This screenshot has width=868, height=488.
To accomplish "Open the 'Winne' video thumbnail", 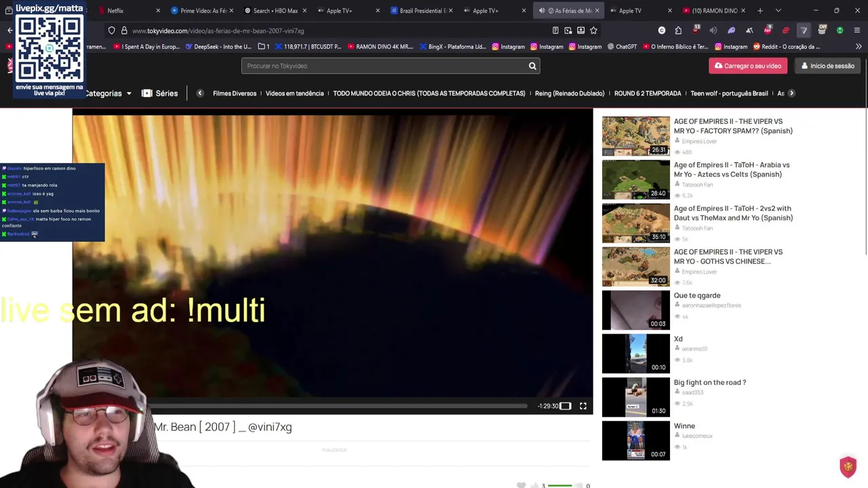I will (x=636, y=441).
